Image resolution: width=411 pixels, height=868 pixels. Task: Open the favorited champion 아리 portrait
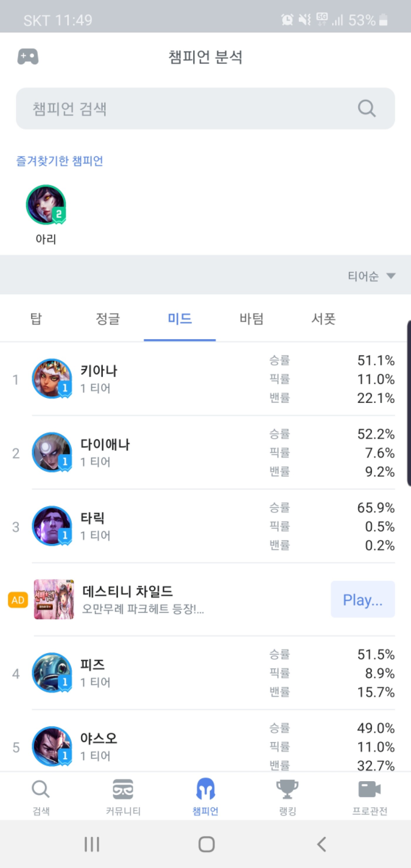click(46, 205)
